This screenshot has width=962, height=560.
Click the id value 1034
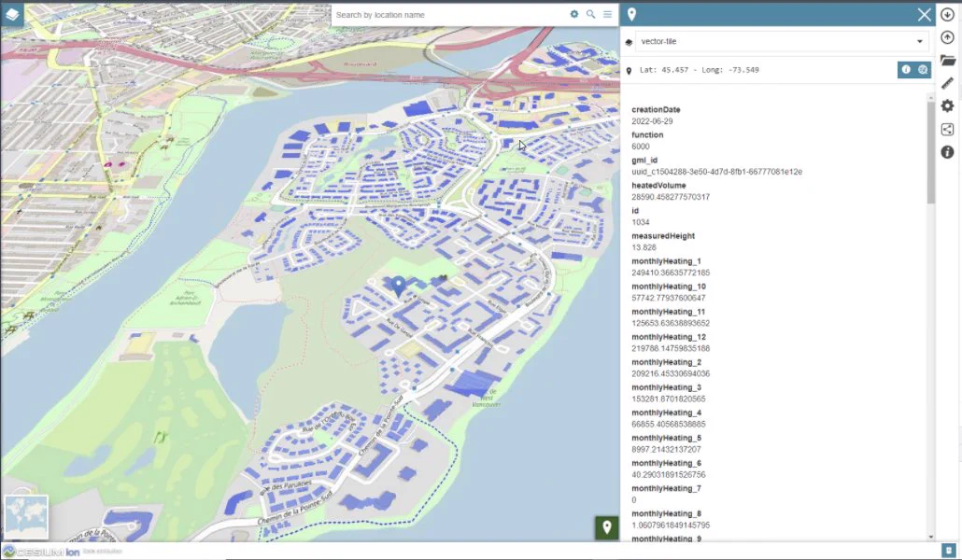(641, 222)
